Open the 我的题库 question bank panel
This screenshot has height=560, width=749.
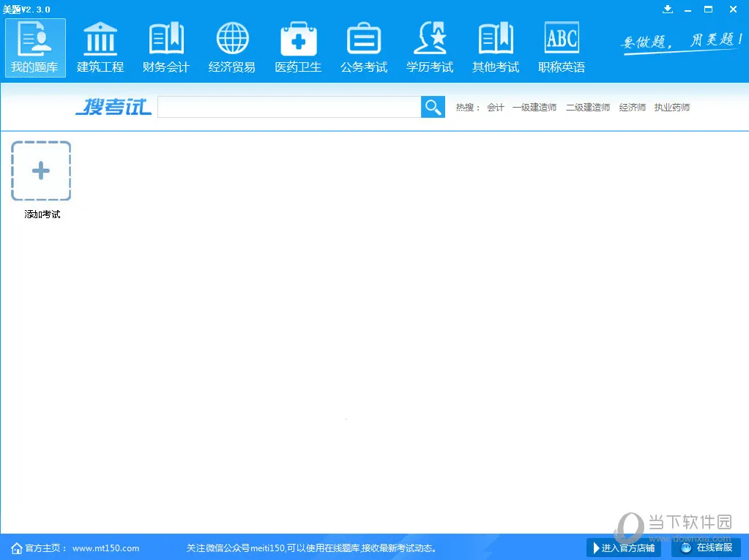34,46
